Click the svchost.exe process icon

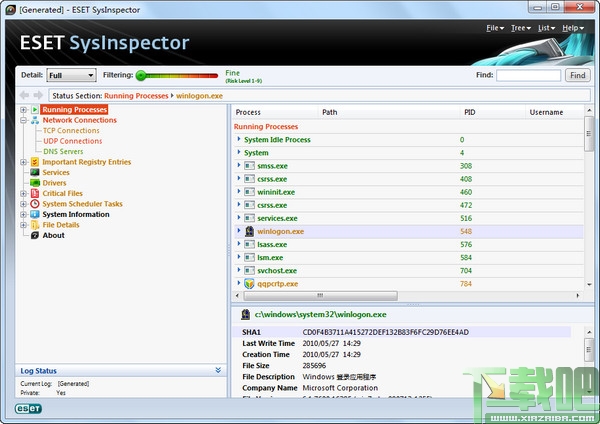pos(249,271)
